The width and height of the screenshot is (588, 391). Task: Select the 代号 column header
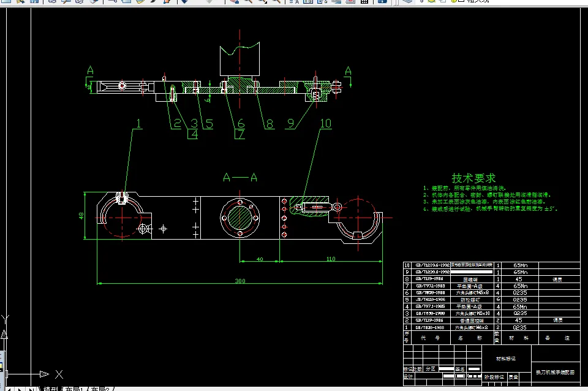pos(430,338)
